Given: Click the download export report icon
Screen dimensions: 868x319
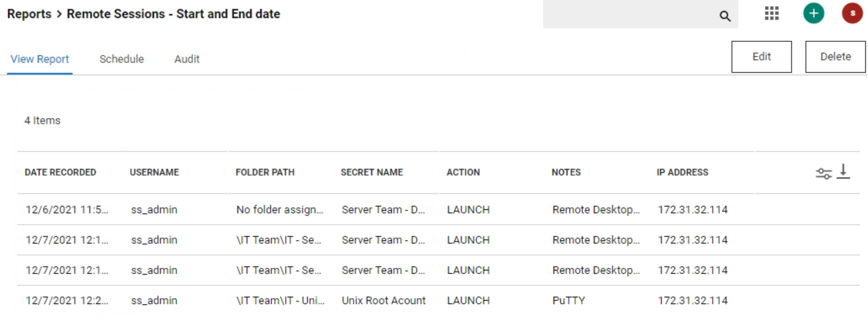Looking at the screenshot, I should (x=844, y=172).
